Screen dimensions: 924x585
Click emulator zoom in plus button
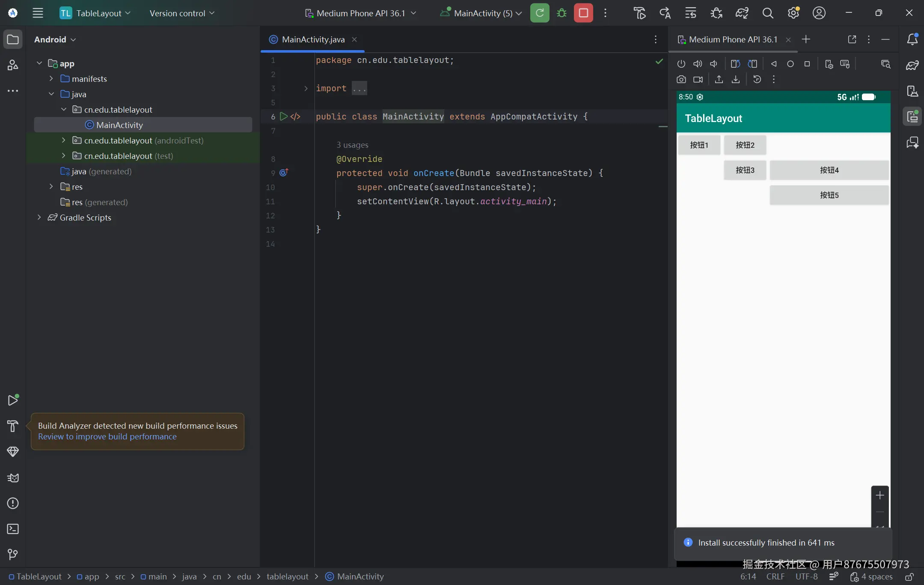[x=880, y=495]
